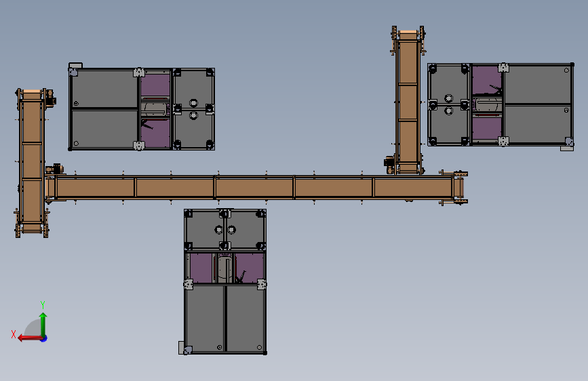Select the bottom center machine's large grey panel
The height and width of the screenshot is (381, 588).
coord(225,319)
